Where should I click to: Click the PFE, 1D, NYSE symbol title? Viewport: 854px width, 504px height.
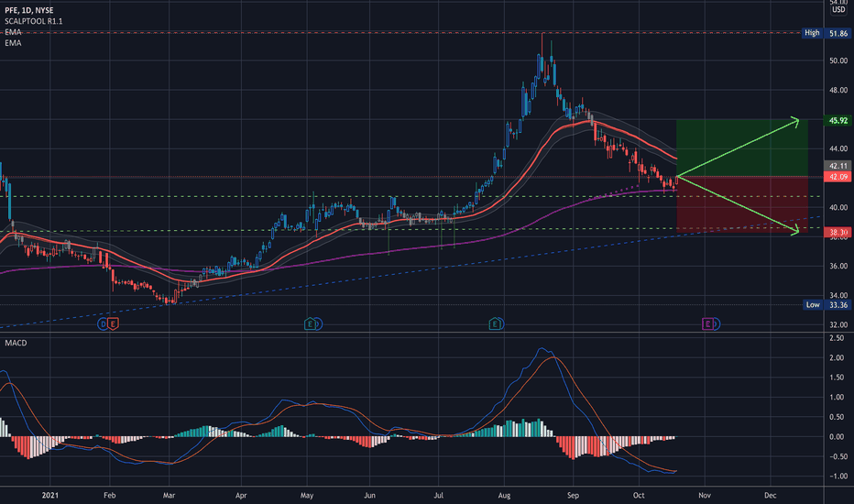29,10
